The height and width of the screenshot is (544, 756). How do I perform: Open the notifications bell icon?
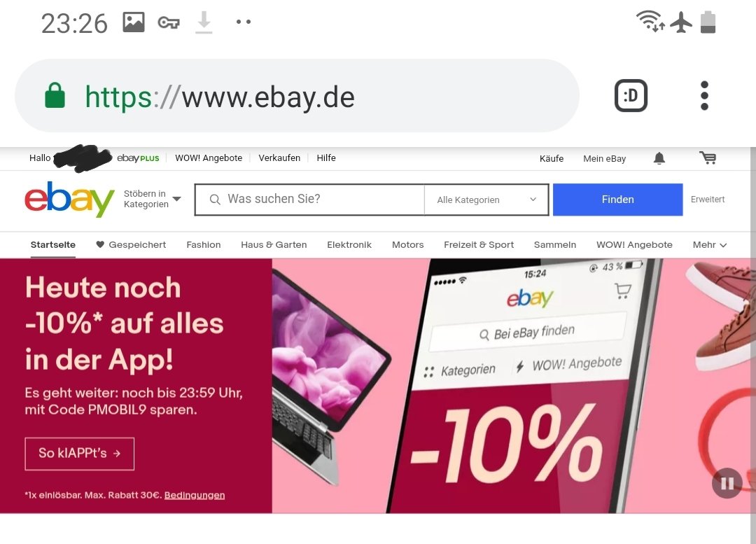659,158
